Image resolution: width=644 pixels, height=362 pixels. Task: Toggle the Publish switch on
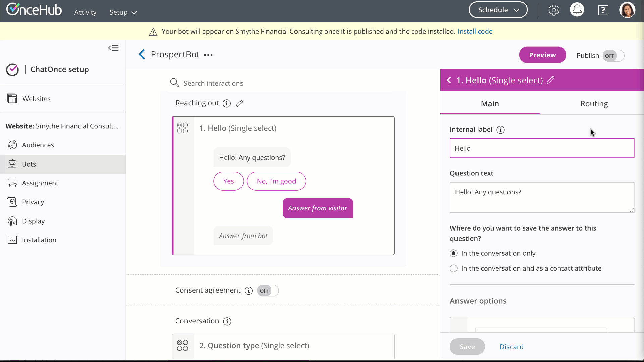click(x=613, y=56)
